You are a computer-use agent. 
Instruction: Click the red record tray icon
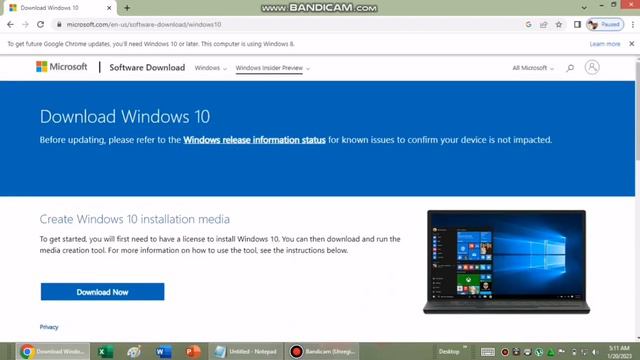tap(505, 352)
